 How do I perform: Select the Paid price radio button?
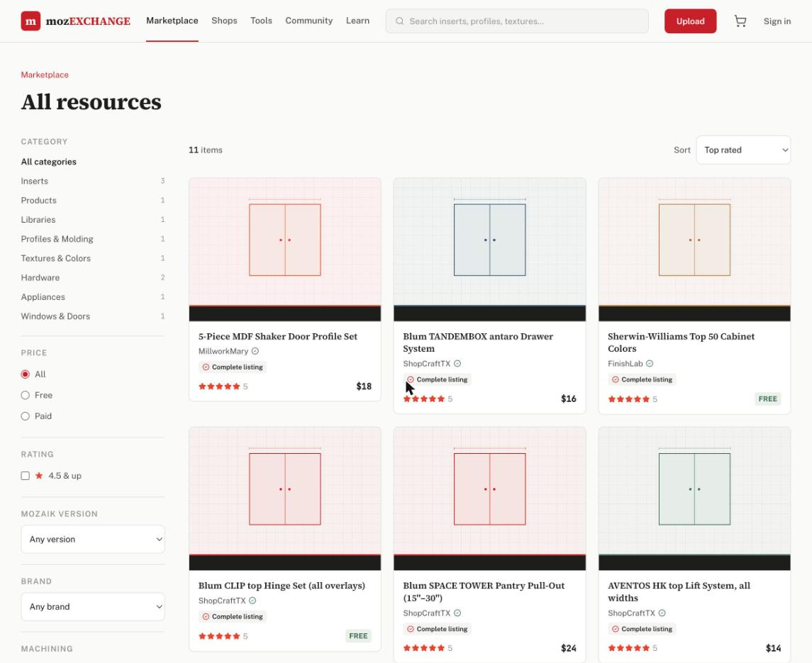(25, 416)
